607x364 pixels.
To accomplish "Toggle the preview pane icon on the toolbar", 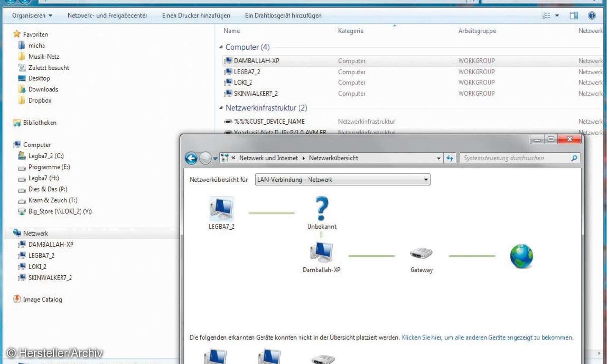I will pos(574,15).
